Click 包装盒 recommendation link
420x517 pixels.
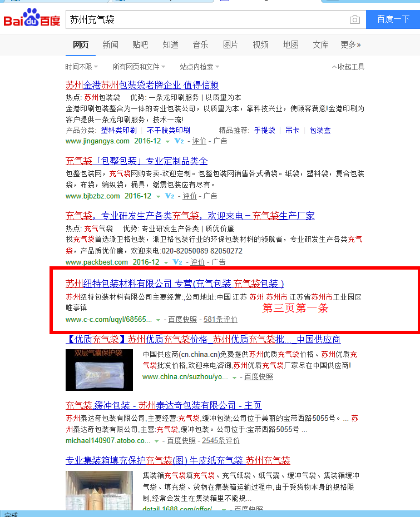click(320, 130)
